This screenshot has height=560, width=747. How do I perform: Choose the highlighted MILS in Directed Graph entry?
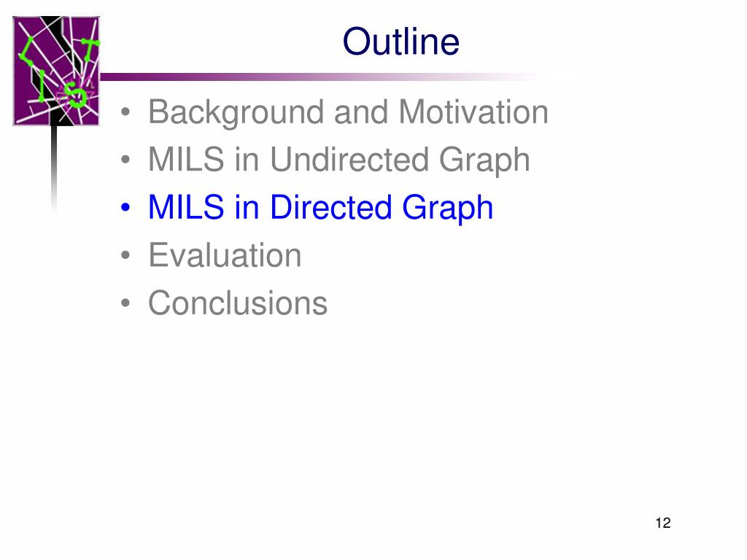(321, 208)
